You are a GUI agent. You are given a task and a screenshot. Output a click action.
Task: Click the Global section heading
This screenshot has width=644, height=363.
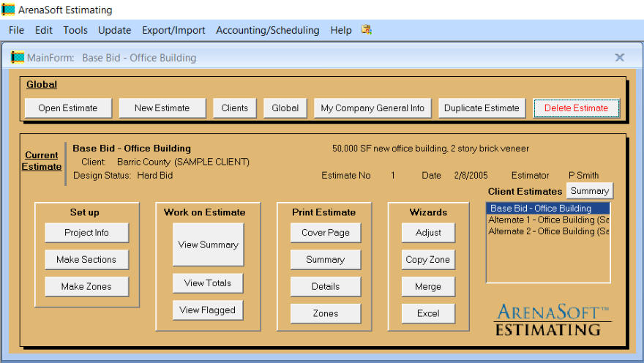click(42, 85)
